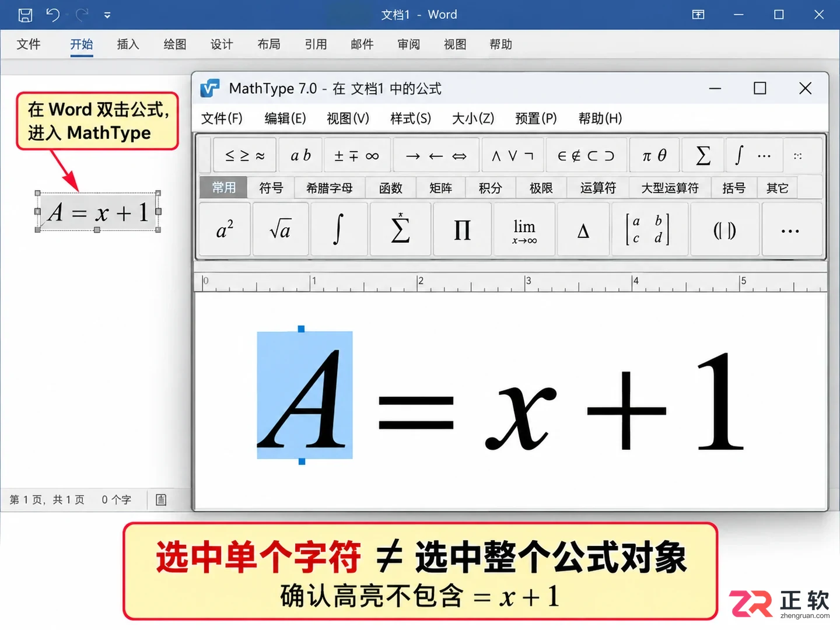Open the 设计 ribbon tab
This screenshot has height=630, width=840.
click(x=222, y=44)
